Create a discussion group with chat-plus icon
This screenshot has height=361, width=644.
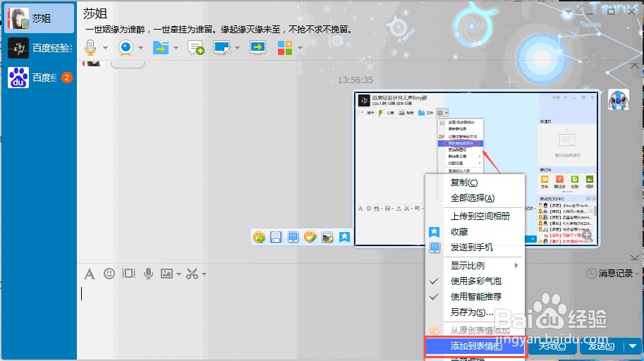[196, 48]
